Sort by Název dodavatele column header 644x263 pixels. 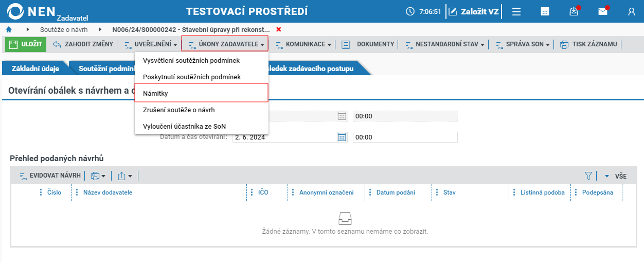click(108, 192)
